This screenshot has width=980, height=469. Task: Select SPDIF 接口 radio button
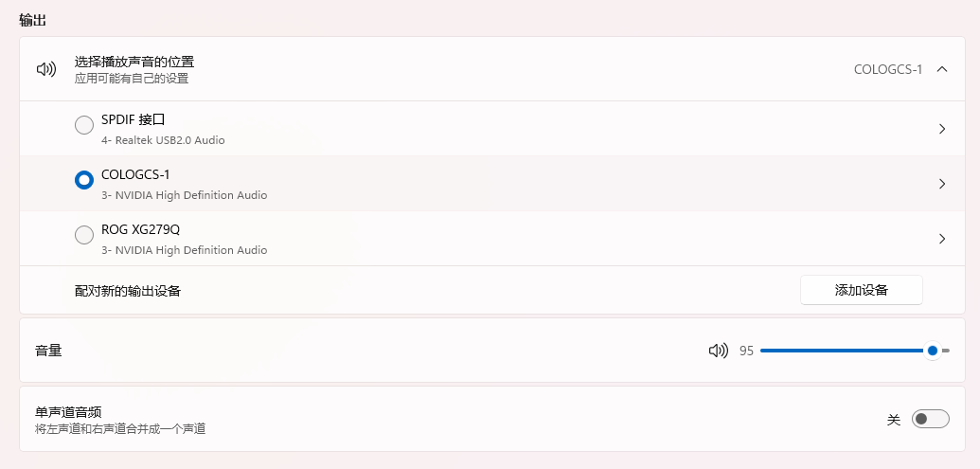[x=84, y=125]
